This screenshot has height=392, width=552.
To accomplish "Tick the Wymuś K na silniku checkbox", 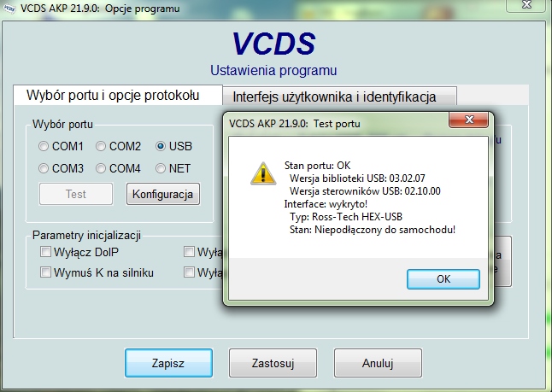I will [x=45, y=272].
